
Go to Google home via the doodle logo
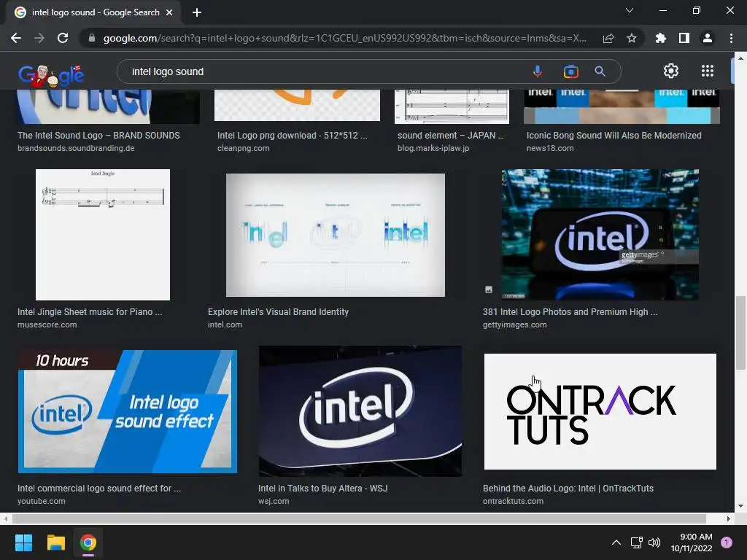coord(52,75)
